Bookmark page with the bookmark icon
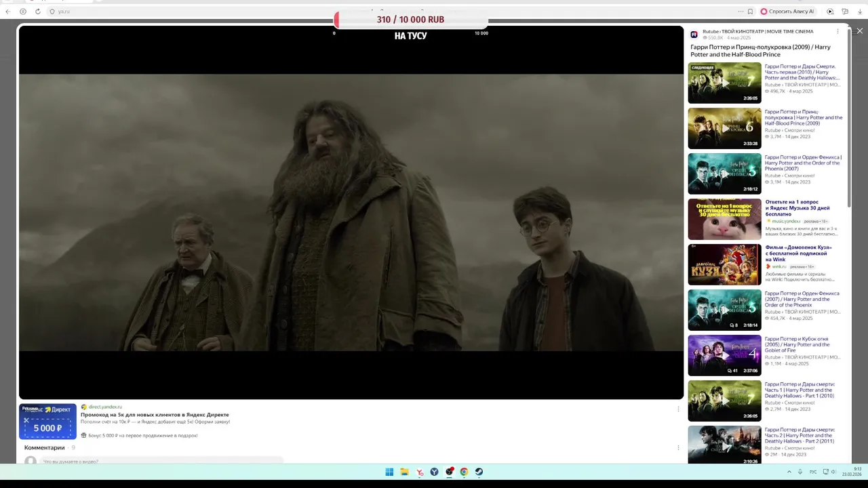The width and height of the screenshot is (868, 488). coord(750,12)
